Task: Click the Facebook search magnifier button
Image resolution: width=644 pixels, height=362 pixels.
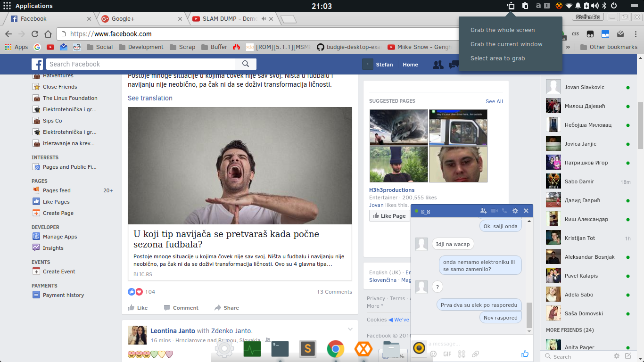Action: click(246, 64)
